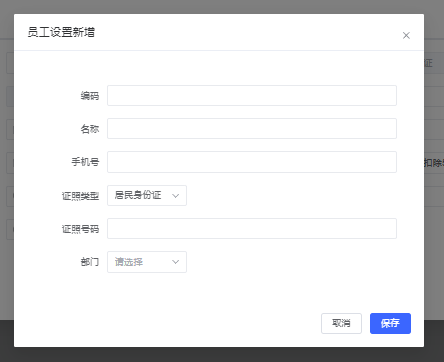This screenshot has height=362, width=444.
Task: Click the blue 保存 button
Action: click(x=390, y=323)
